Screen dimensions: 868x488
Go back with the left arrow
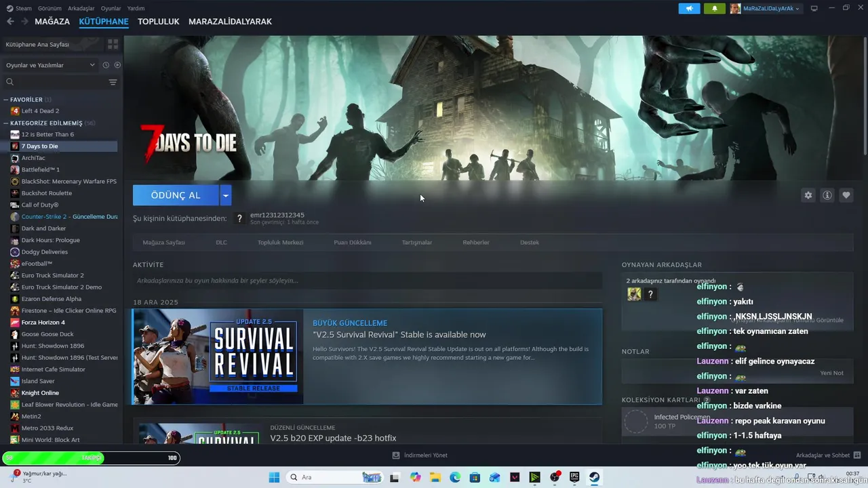tap(10, 22)
